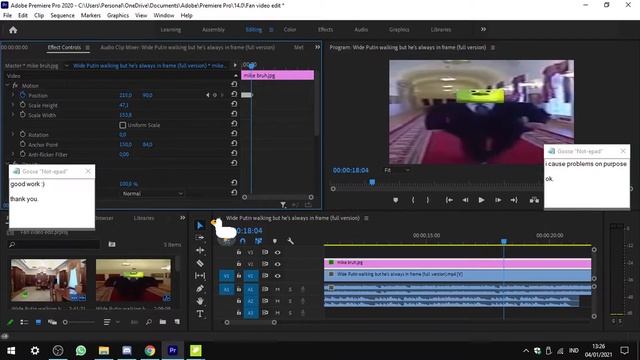Toggle Snap magnet in the timeline
The width and height of the screenshot is (640, 360).
242,241
